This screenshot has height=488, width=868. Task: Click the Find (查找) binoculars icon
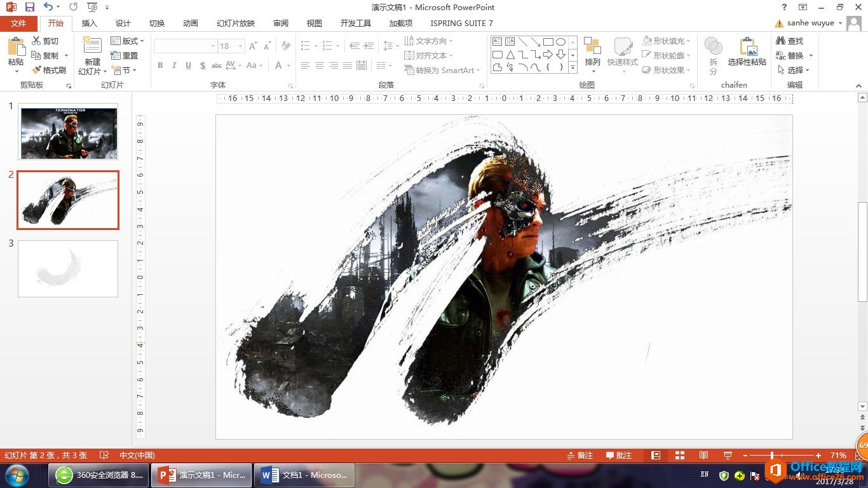pos(781,41)
